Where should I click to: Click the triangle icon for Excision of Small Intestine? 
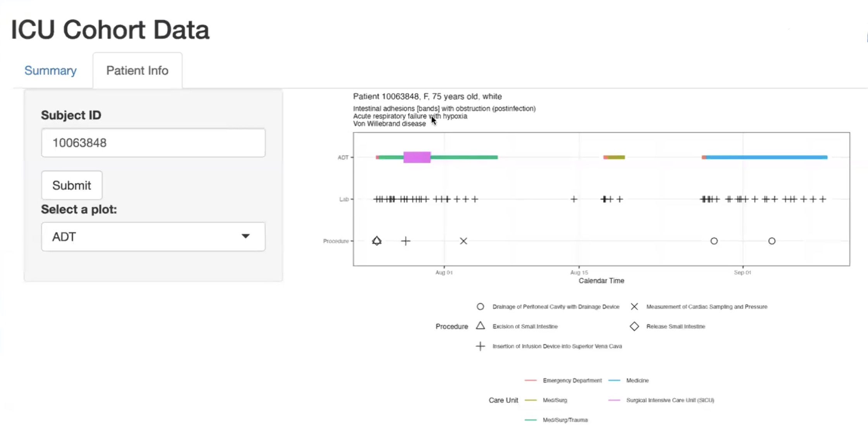tap(480, 326)
